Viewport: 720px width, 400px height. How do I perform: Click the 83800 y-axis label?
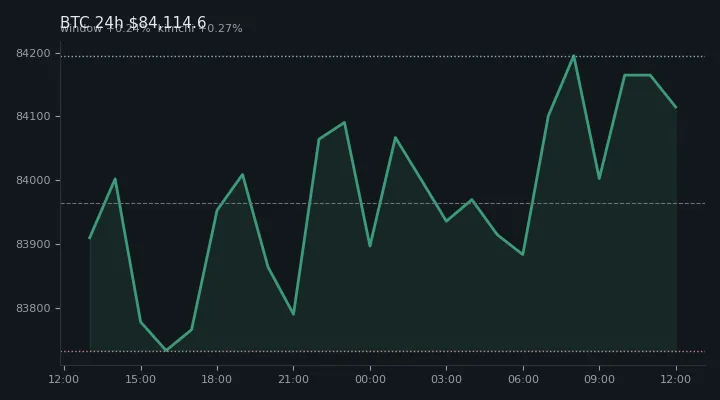33,308
